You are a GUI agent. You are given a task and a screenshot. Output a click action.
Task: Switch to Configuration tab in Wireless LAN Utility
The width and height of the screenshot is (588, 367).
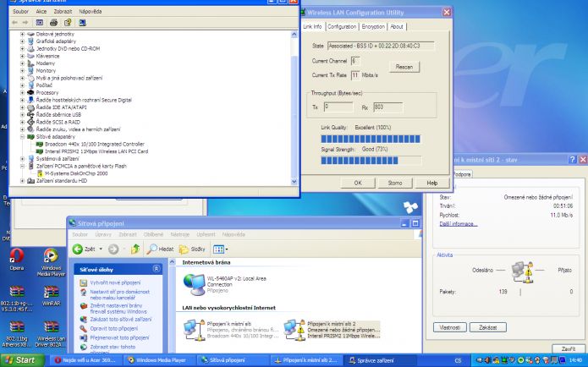coord(342,26)
